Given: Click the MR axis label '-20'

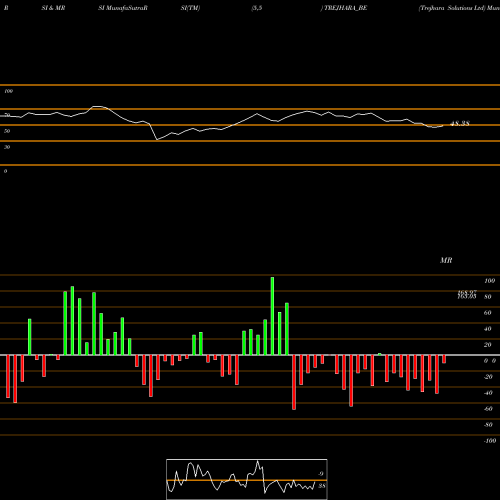Looking at the screenshot, I should pos(488,377).
